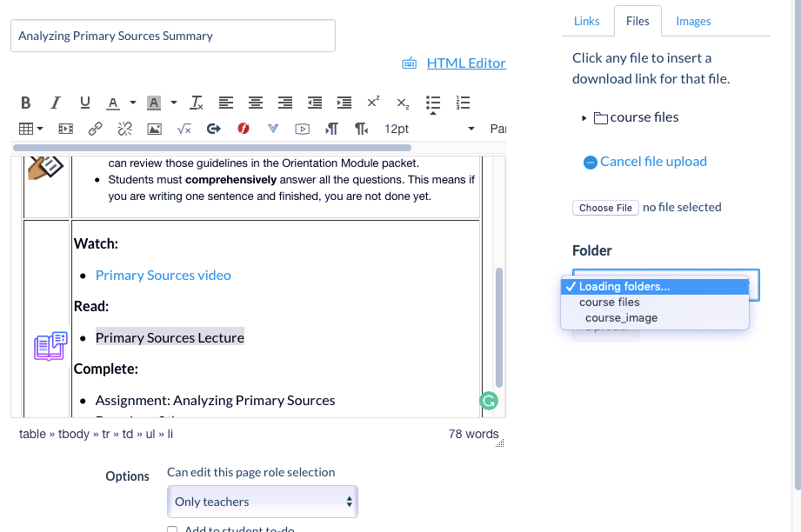Viewport: 801px width, 532px height.
Task: Open the table insert dropdown
Action: click(31, 129)
